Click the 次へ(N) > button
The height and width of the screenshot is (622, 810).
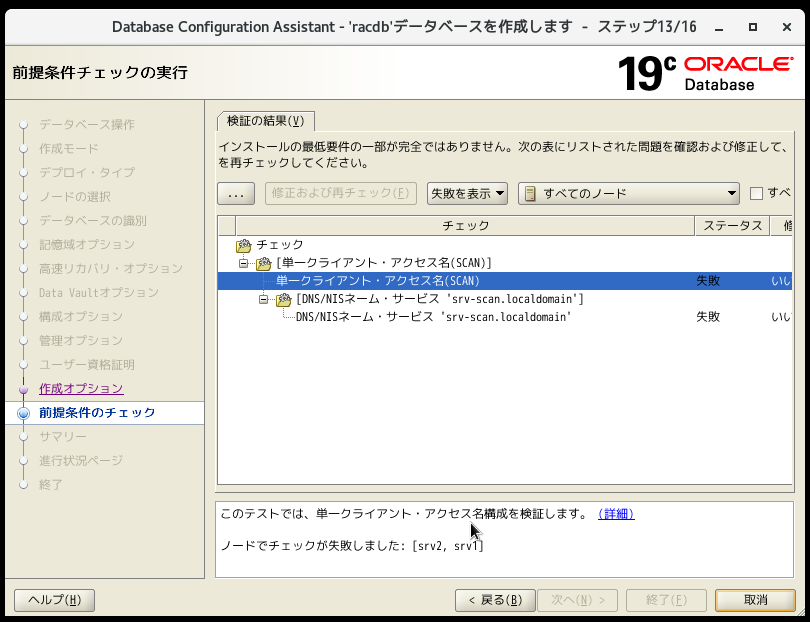(578, 600)
